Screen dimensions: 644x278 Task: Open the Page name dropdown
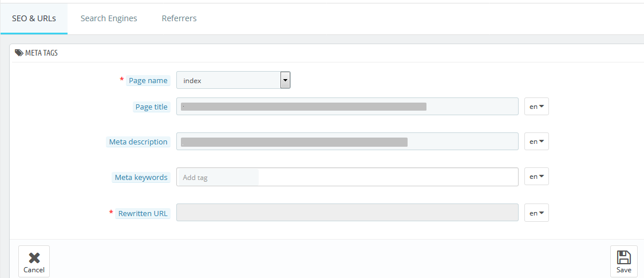pyautogui.click(x=234, y=80)
